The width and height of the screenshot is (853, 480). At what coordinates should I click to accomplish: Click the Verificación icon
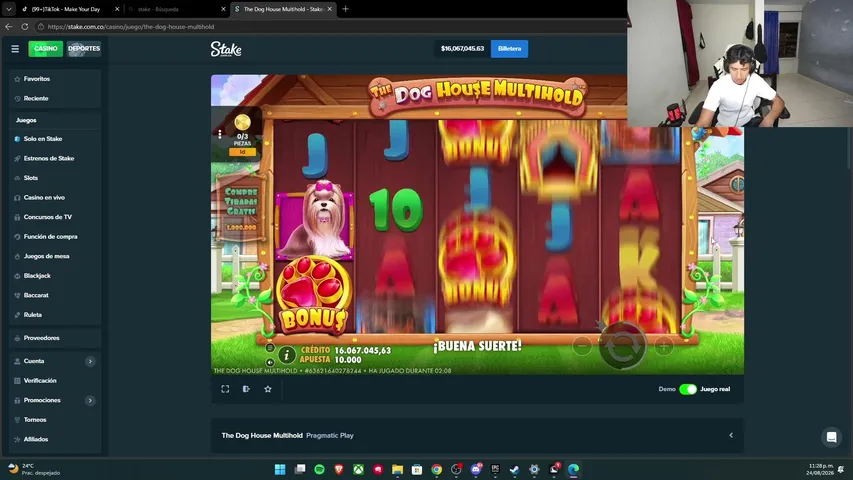pyautogui.click(x=17, y=381)
